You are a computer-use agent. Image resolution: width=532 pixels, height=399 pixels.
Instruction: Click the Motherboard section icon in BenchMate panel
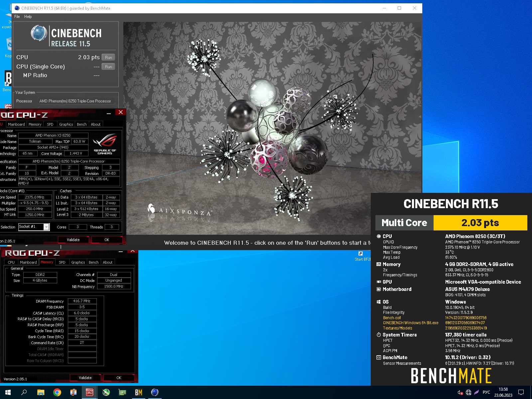point(379,289)
